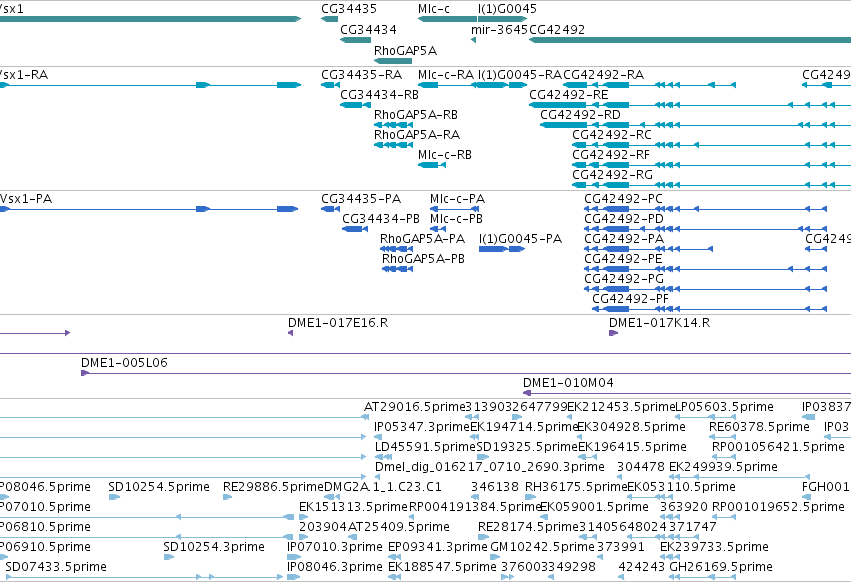Click the IP05347.3prime EST label

point(422,427)
